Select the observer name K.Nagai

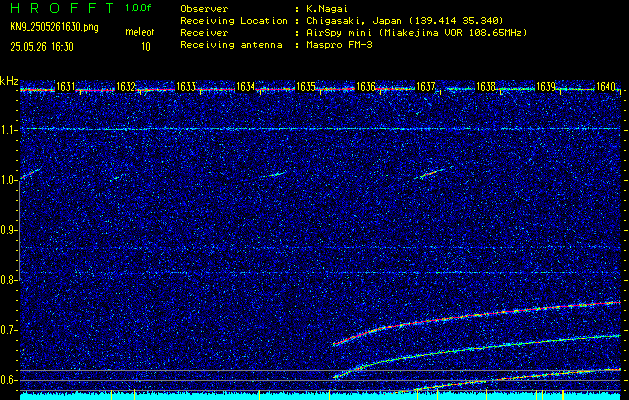327,8
